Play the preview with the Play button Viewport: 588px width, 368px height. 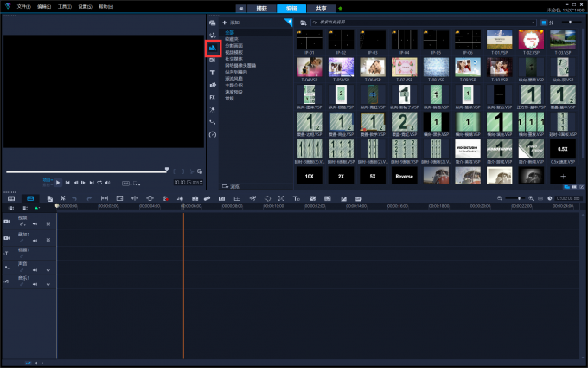pos(58,183)
